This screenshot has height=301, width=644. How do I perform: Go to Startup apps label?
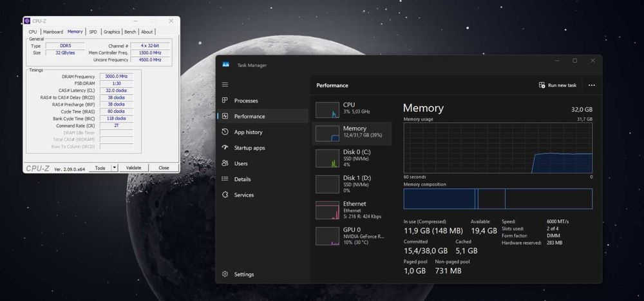(x=249, y=148)
